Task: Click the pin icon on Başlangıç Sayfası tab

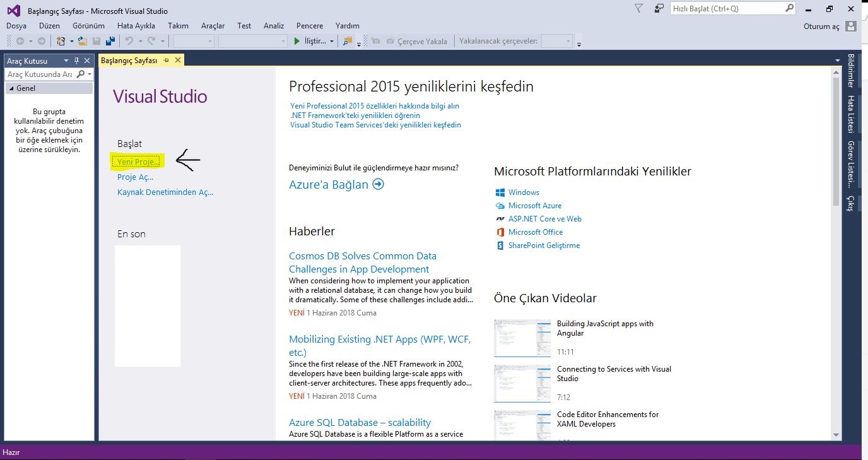Action: (167, 60)
